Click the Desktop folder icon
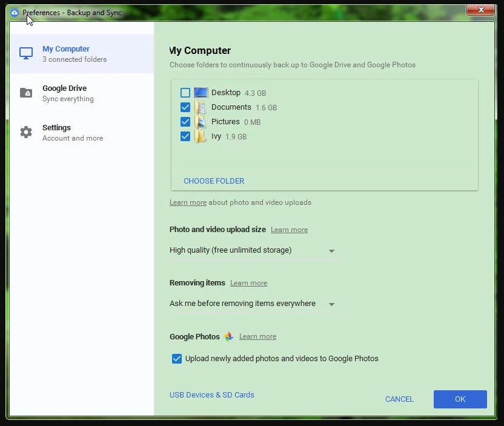Image resolution: width=504 pixels, height=426 pixels. tap(201, 93)
